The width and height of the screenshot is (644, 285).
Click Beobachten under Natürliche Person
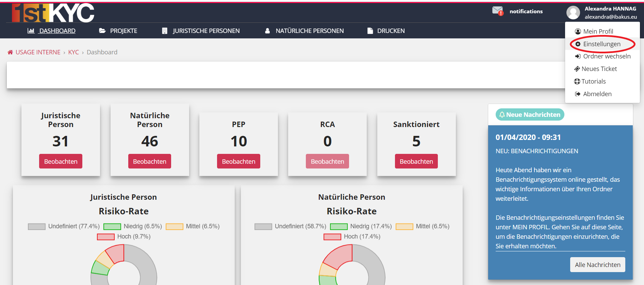[x=150, y=161]
